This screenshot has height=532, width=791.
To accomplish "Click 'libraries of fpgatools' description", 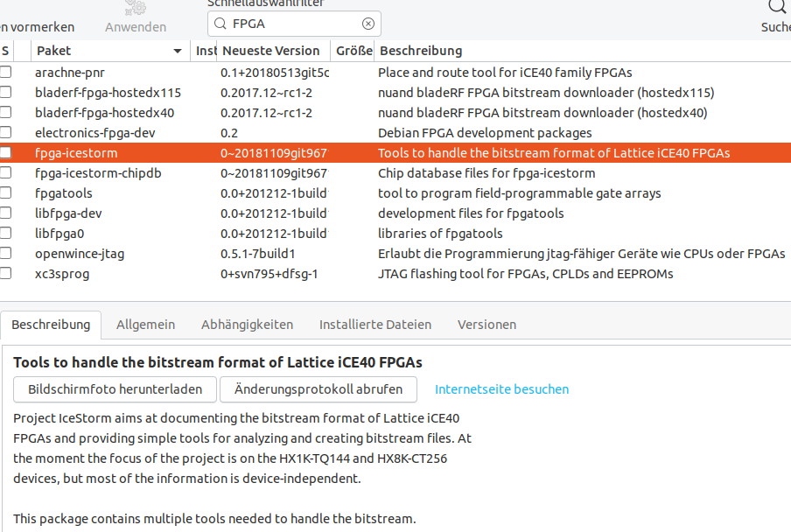I will pyautogui.click(x=440, y=234).
